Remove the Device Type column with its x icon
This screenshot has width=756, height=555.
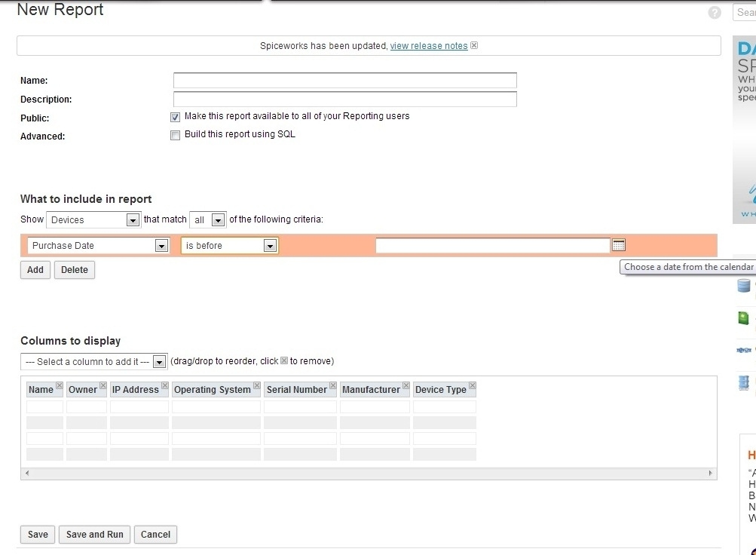point(472,385)
